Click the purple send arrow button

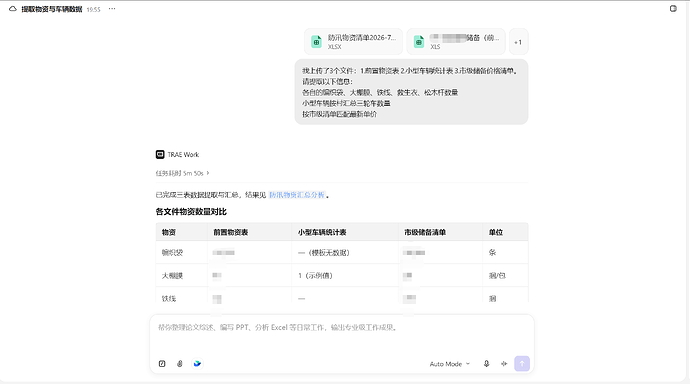click(522, 363)
